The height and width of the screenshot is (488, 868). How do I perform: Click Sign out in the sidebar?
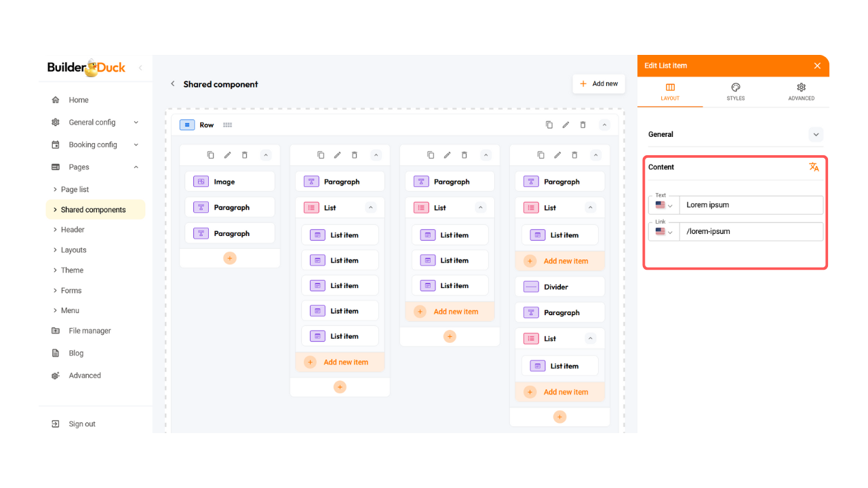(81, 424)
